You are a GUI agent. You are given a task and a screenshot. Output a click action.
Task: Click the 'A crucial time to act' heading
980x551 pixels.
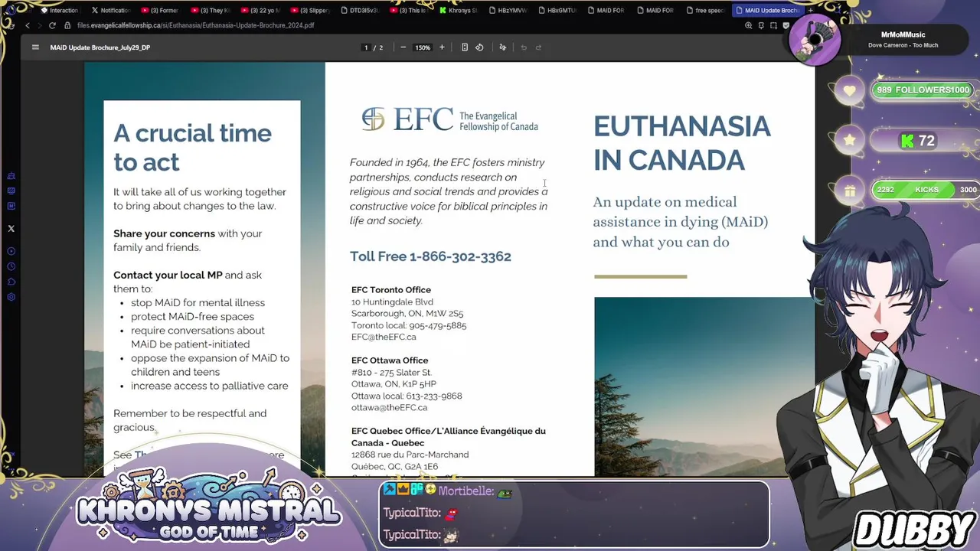coord(192,147)
